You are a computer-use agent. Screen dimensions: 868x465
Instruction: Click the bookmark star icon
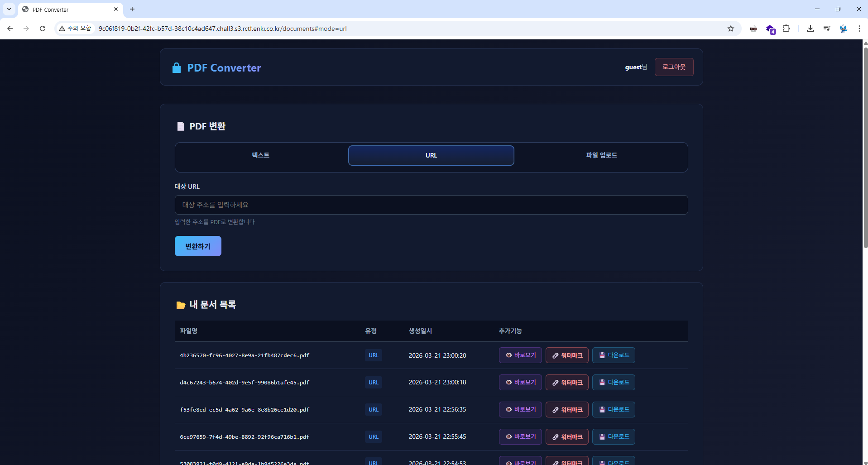tap(730, 29)
